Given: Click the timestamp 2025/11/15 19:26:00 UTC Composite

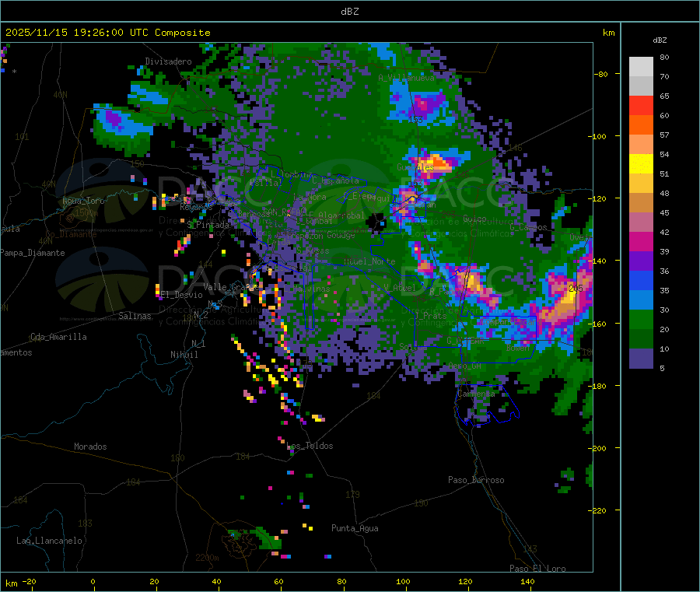Looking at the screenshot, I should 107,33.
